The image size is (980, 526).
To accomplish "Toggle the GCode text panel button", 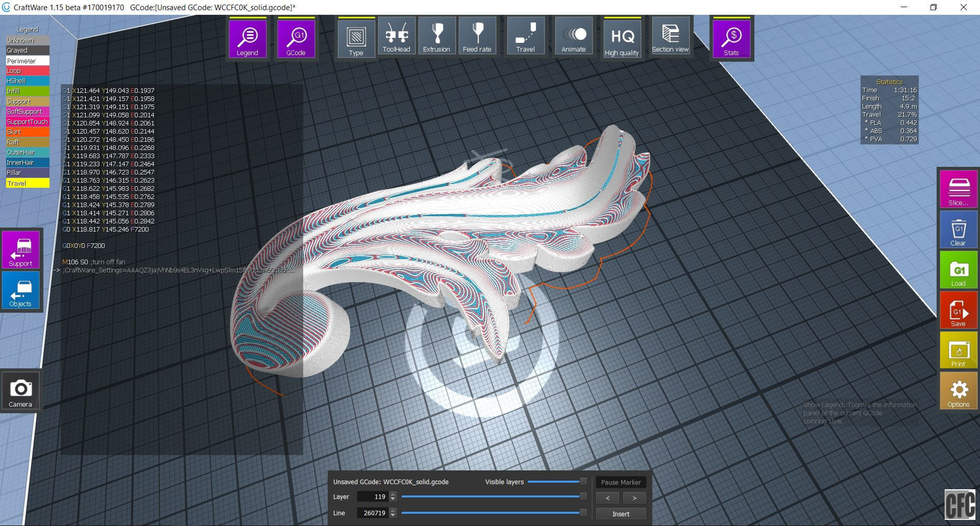I will coord(296,38).
